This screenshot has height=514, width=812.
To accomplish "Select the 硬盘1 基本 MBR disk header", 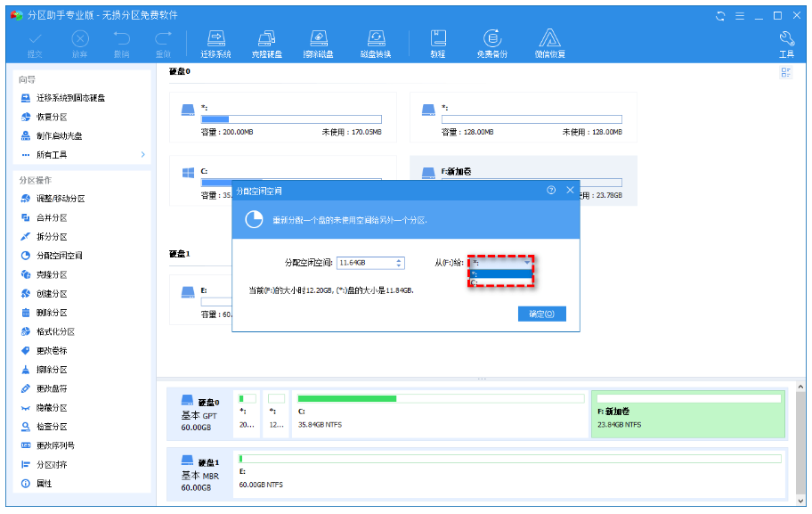I will click(200, 474).
